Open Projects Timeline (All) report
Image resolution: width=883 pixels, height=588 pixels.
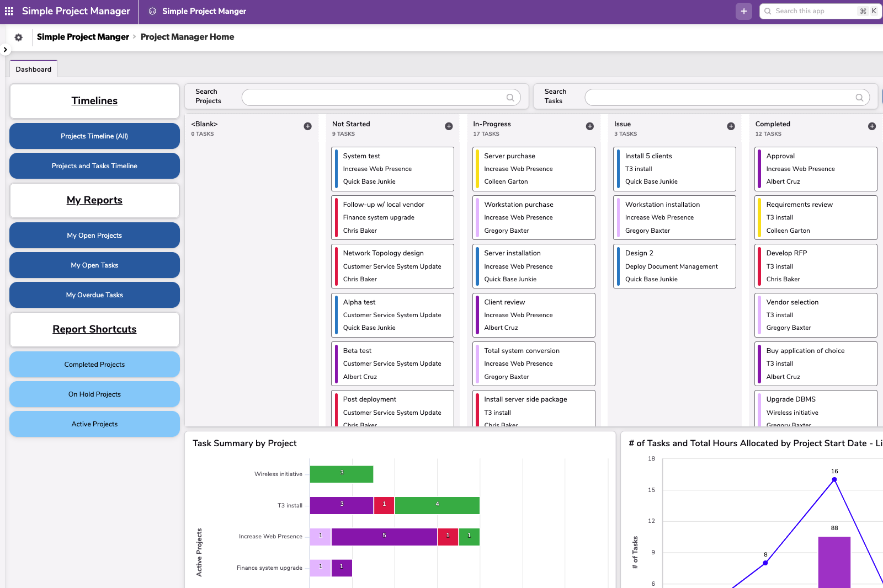94,136
